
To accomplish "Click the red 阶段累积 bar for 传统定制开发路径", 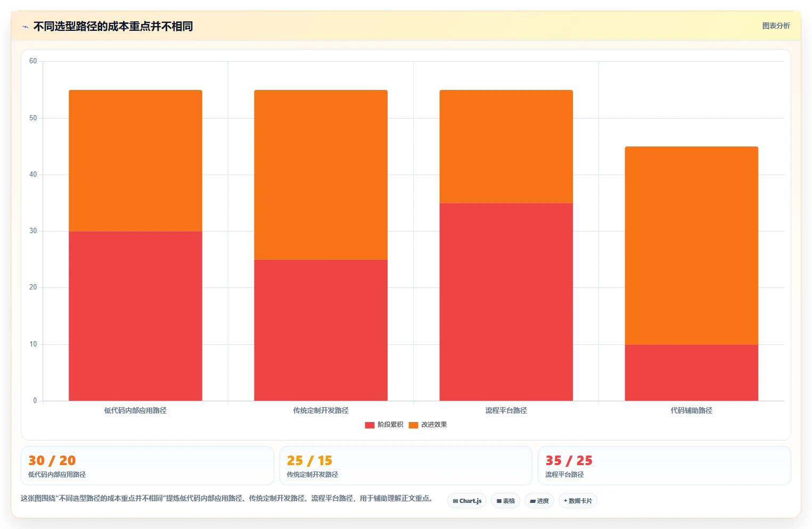I will (321, 330).
